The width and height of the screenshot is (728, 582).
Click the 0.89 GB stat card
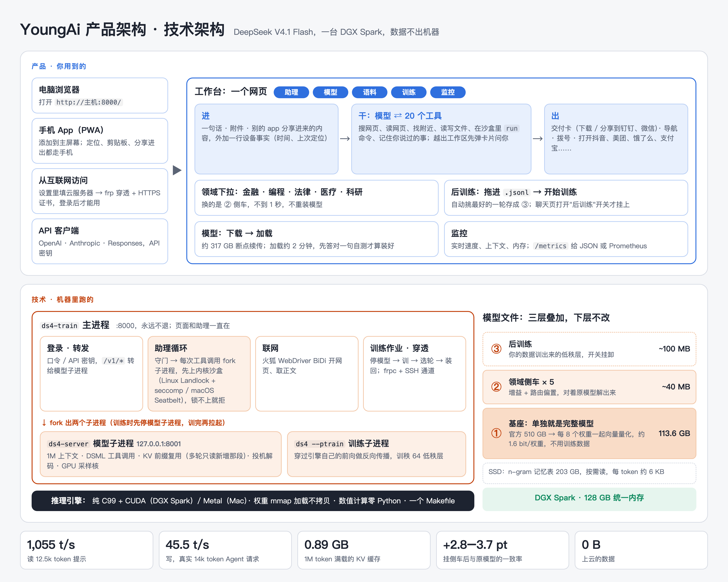point(364,550)
